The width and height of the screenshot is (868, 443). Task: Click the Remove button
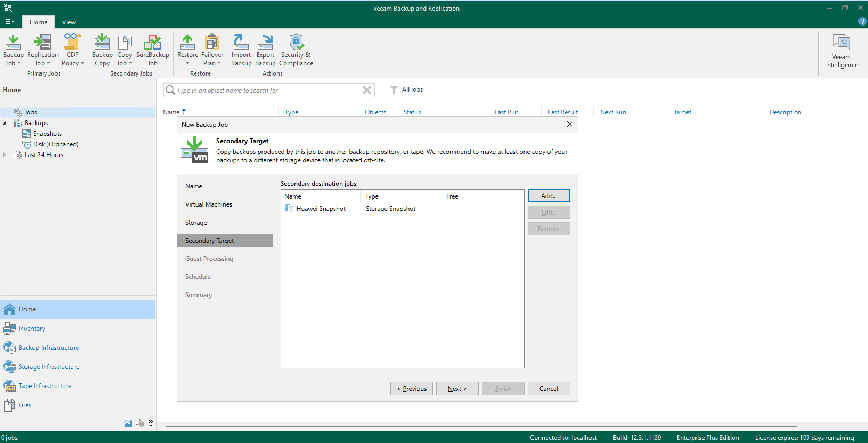pyautogui.click(x=549, y=229)
